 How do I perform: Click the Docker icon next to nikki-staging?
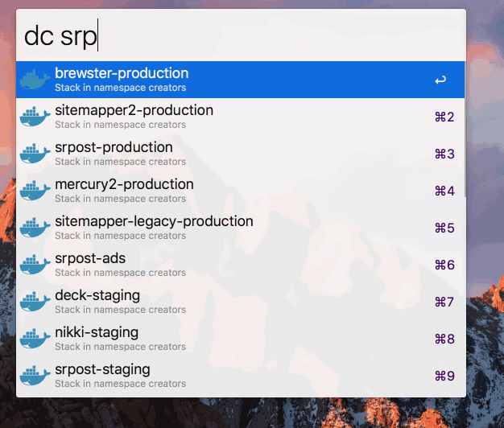(35, 339)
